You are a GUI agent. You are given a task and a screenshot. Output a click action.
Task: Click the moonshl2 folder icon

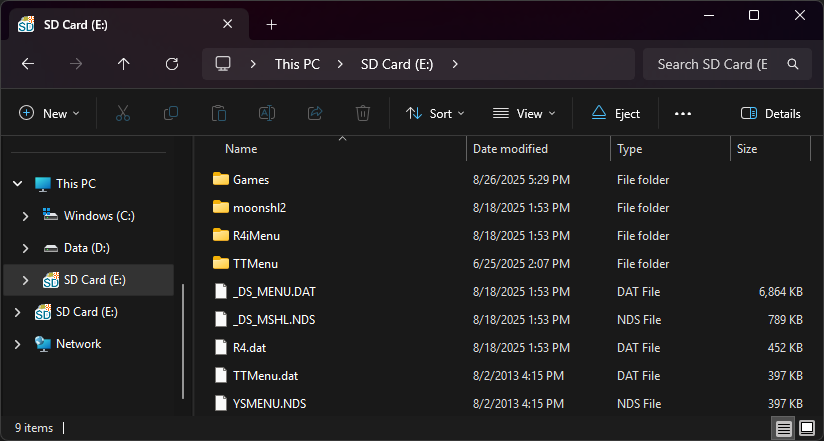click(x=221, y=207)
